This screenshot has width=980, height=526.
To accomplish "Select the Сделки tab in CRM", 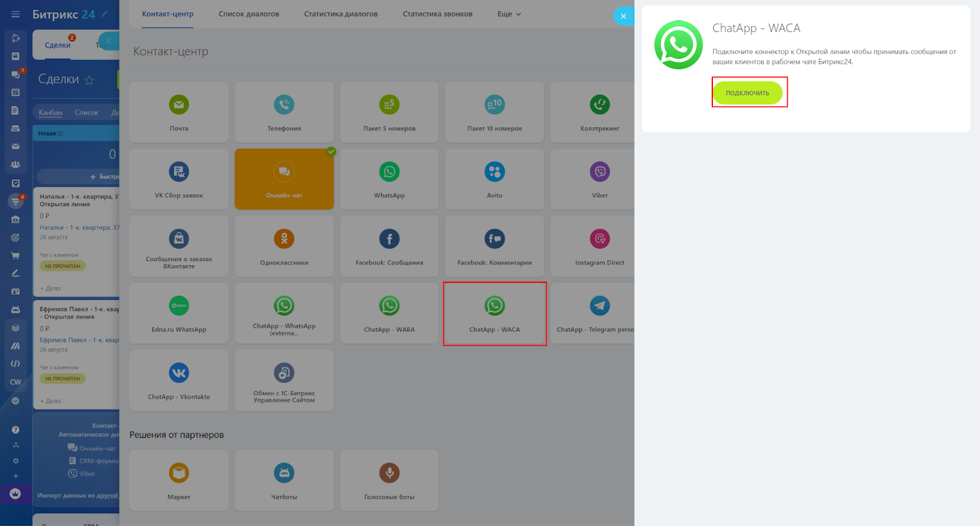I will 58,45.
